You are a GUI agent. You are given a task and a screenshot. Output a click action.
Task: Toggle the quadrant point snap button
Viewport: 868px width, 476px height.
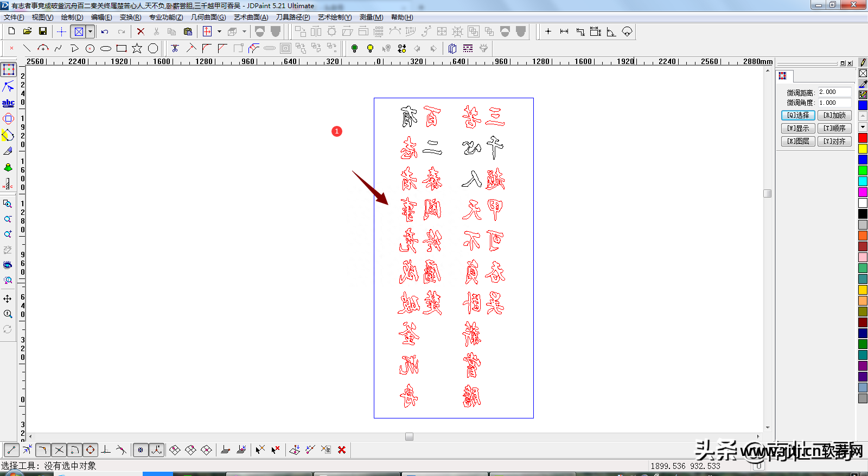(91, 450)
